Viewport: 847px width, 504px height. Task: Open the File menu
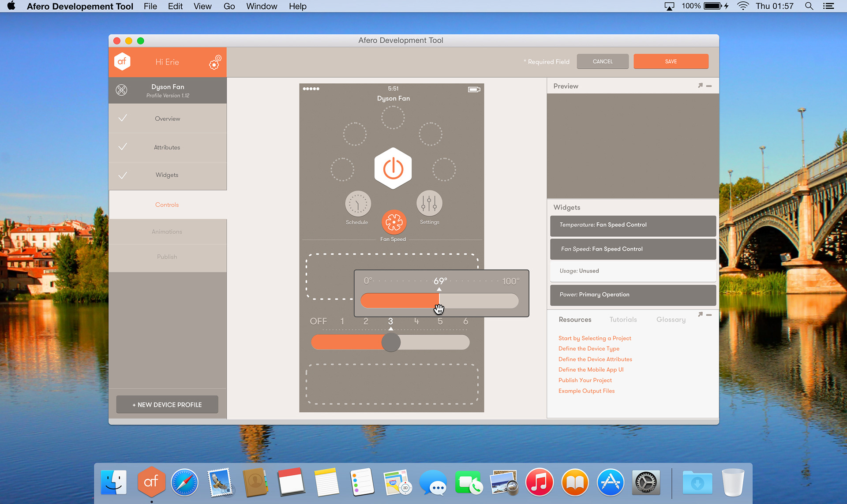150,6
